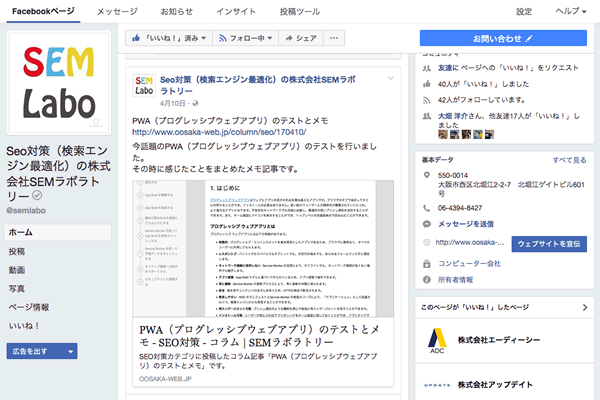Screen dimensions: 600x400
Task: Click the public globe icon beside post date
Action: [195, 103]
